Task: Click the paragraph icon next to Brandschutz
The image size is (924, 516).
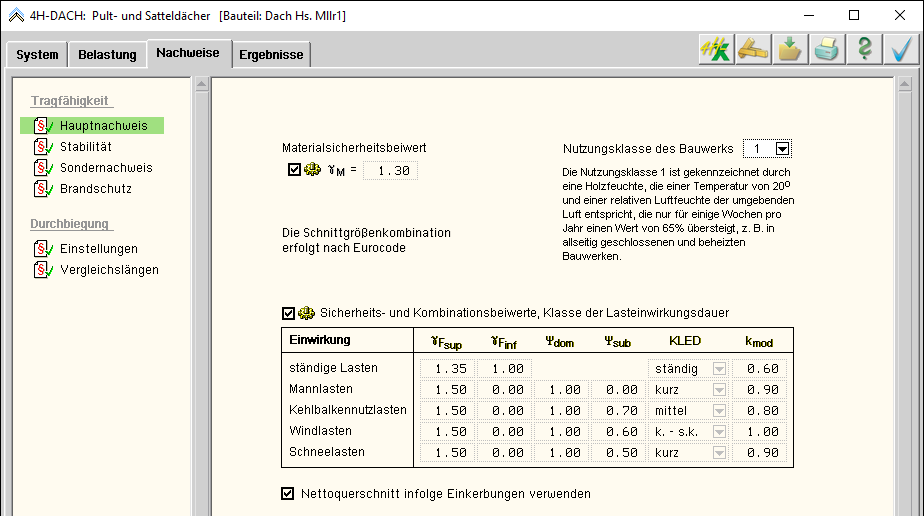Action: click(42, 189)
